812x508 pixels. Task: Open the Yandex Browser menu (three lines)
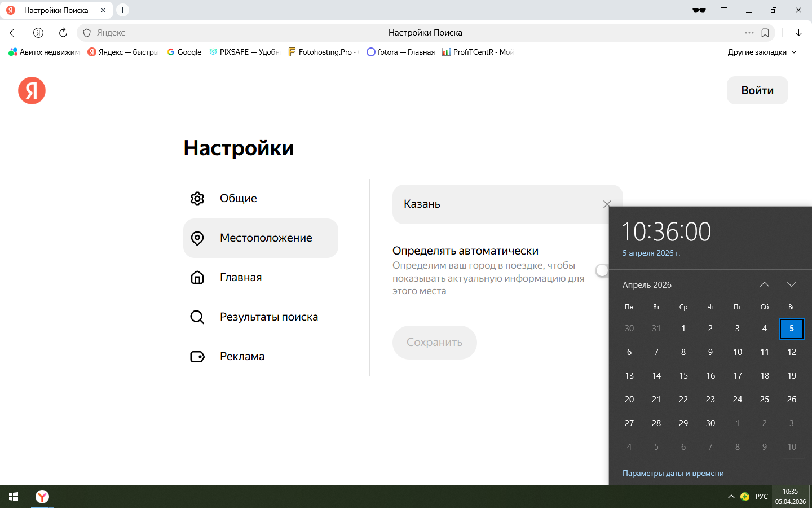coord(724,10)
